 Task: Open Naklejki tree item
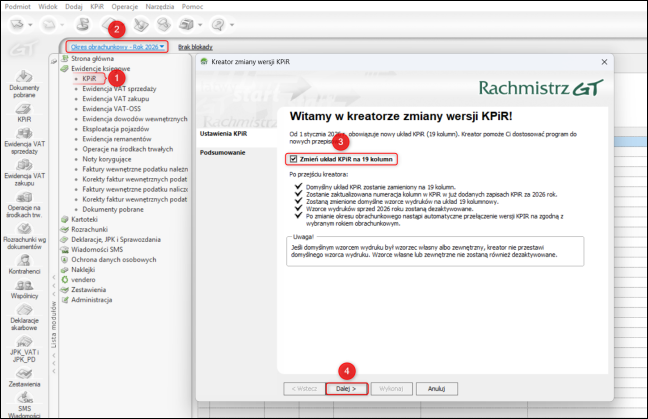[x=83, y=269]
